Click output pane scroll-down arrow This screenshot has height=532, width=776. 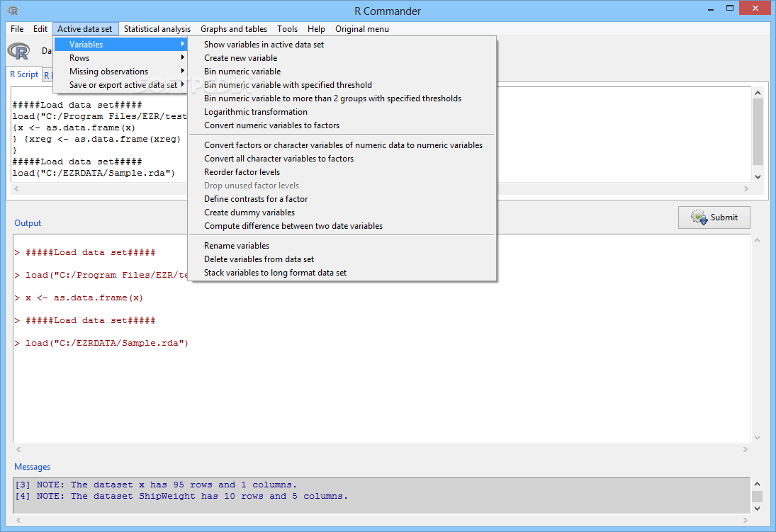coord(757,438)
